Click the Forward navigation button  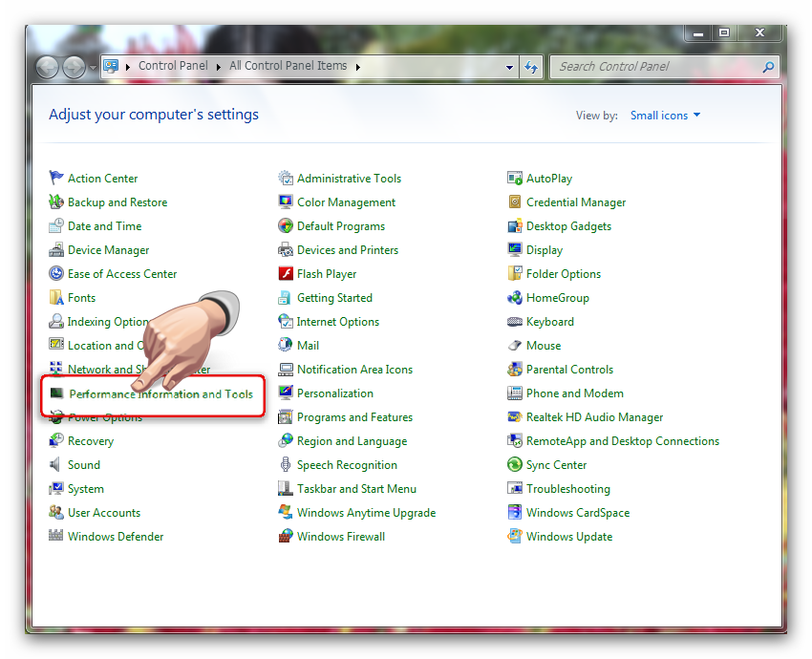[75, 67]
